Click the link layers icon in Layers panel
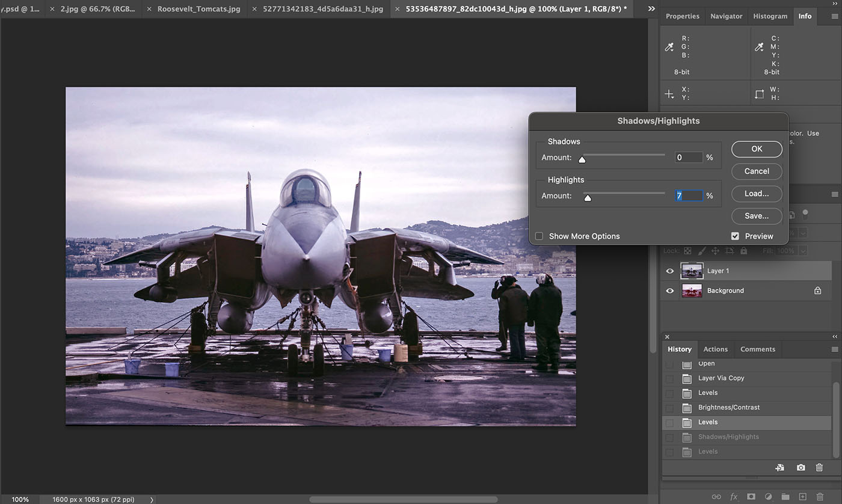The image size is (842, 504). pos(716,497)
